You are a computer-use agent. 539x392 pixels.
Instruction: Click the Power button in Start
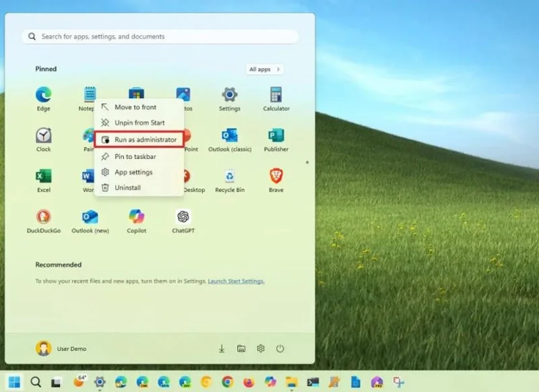tap(280, 349)
